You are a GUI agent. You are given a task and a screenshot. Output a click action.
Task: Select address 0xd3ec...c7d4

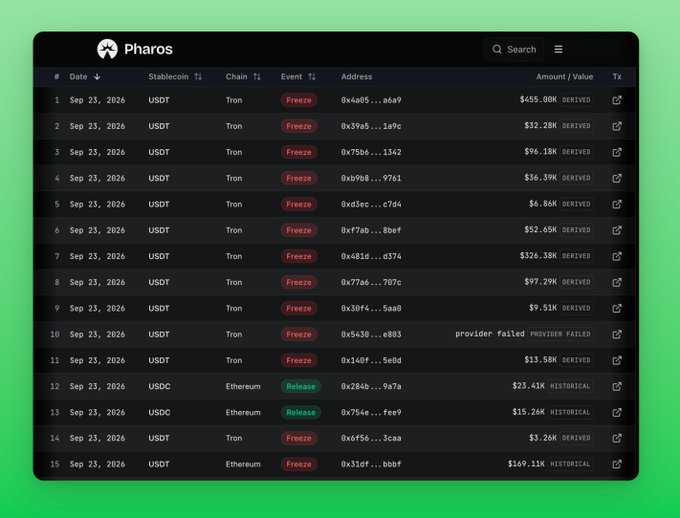coord(371,204)
